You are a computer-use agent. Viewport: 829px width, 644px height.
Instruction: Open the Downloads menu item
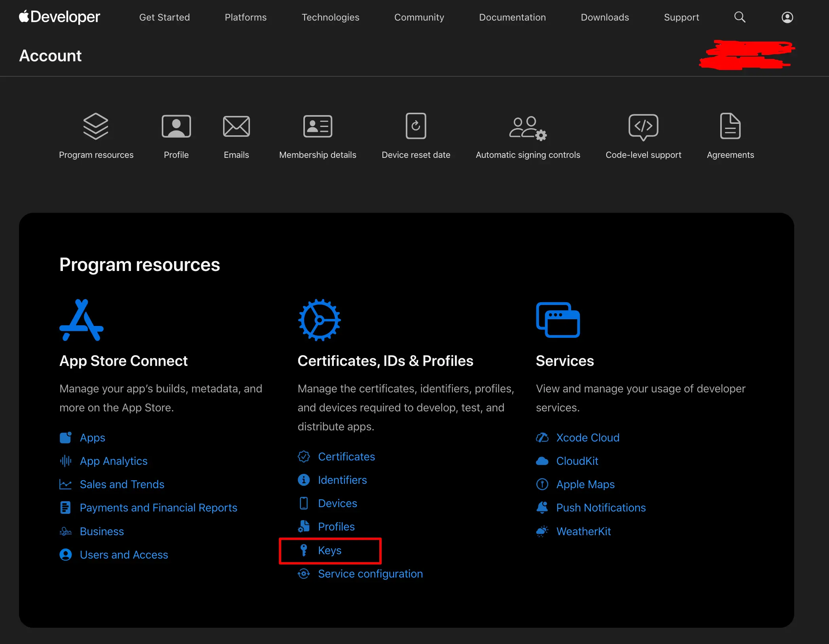click(x=605, y=17)
